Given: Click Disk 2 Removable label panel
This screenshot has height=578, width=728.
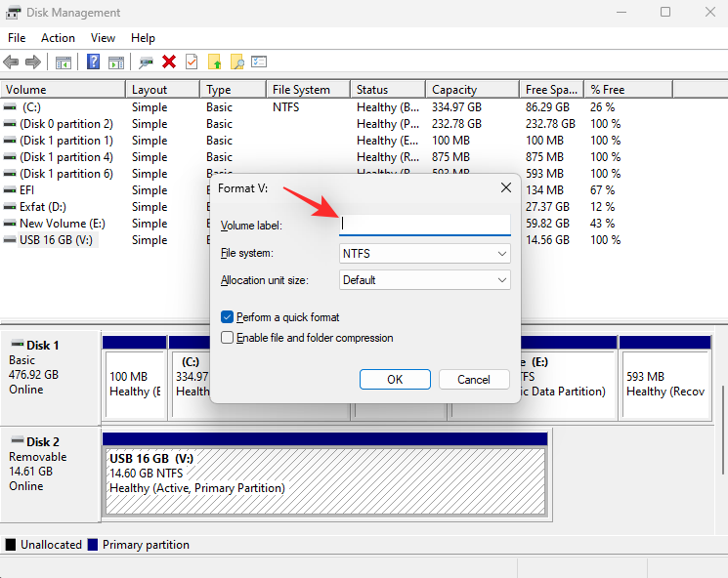Looking at the screenshot, I should [x=51, y=475].
